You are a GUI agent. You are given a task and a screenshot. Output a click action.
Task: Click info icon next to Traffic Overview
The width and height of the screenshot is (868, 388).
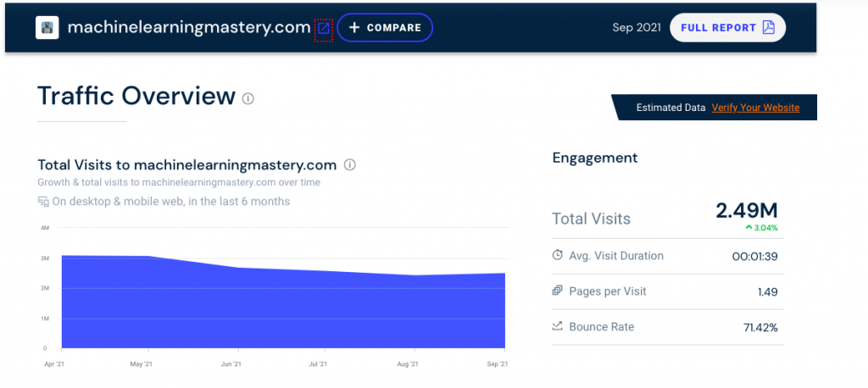(x=248, y=99)
